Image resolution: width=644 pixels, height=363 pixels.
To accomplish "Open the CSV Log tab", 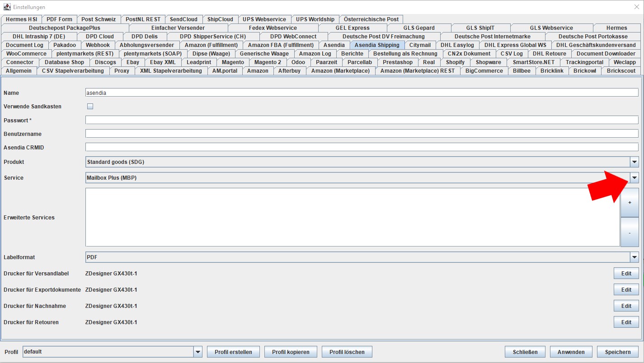I will point(512,54).
